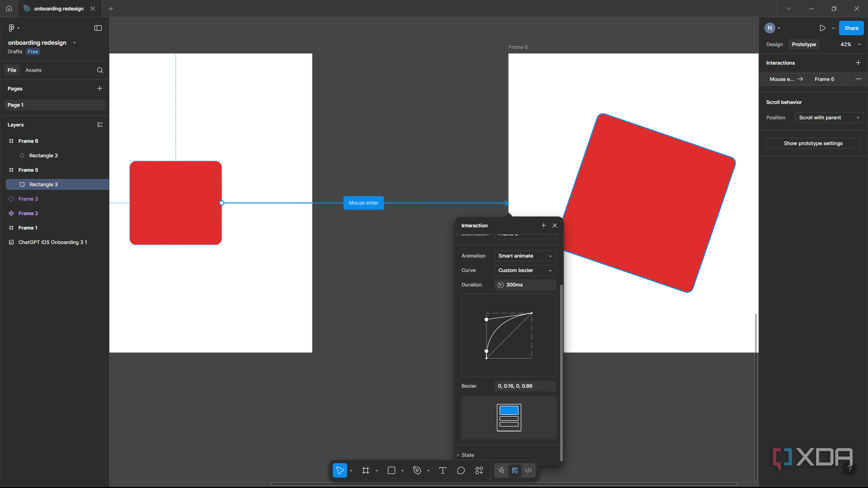The height and width of the screenshot is (488, 868).
Task: Select the Frame tool in toolbar
Action: [x=366, y=470]
